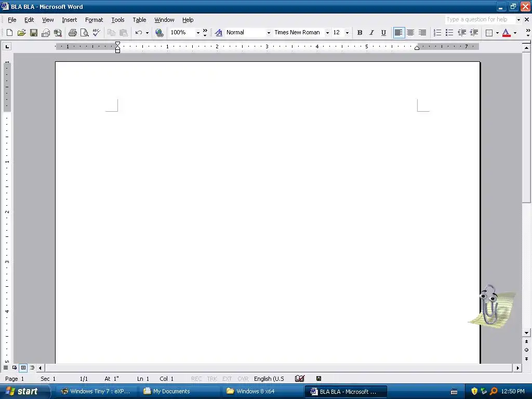Jump to next page double arrow
The image size is (532, 399).
(x=526, y=358)
